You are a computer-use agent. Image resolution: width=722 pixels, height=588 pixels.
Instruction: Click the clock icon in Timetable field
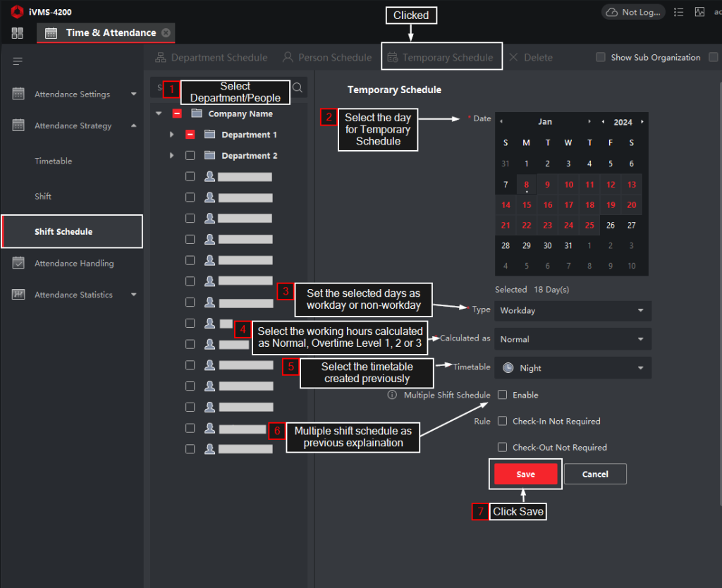(x=508, y=367)
